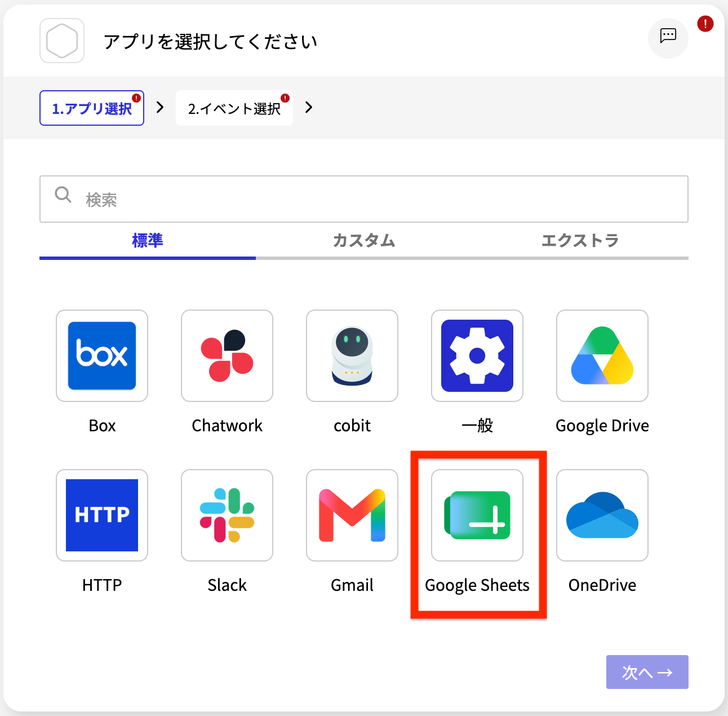
Task: Select the Google Sheets app icon
Action: point(477,515)
